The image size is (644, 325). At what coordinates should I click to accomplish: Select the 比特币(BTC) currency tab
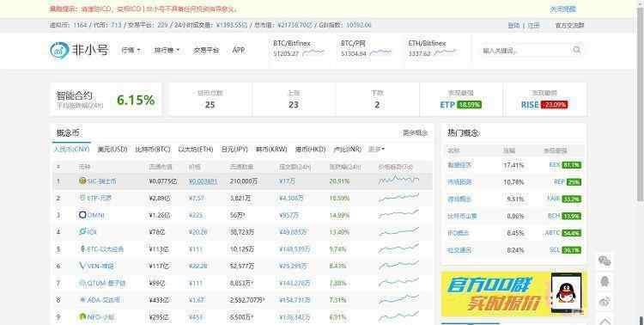click(x=153, y=149)
